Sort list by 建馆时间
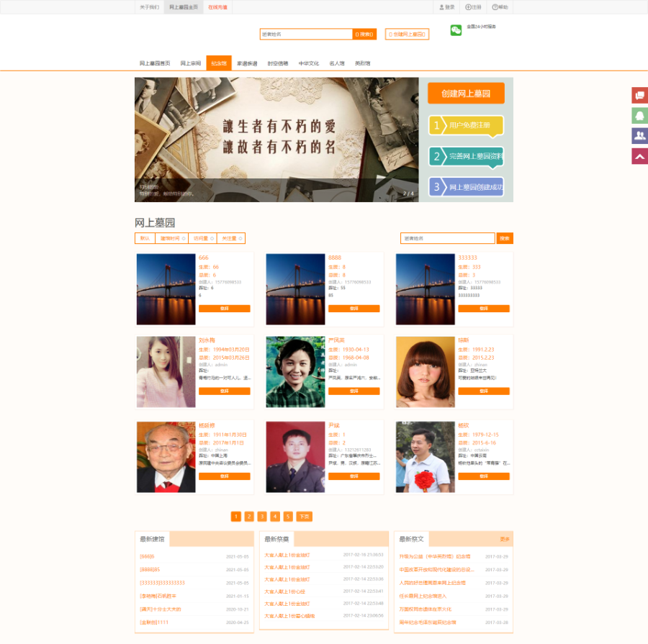 coord(172,238)
